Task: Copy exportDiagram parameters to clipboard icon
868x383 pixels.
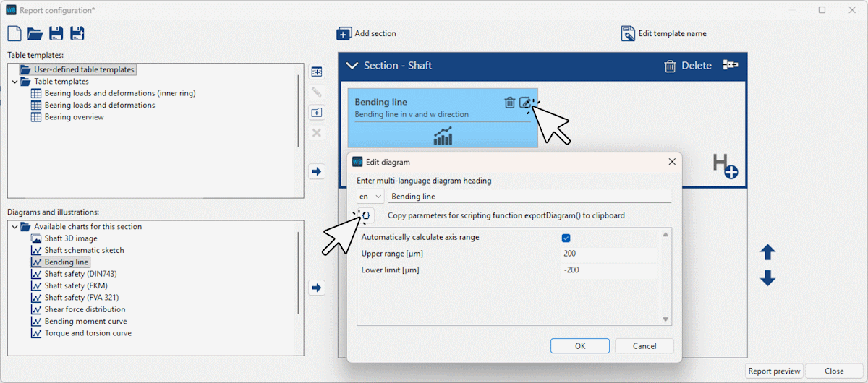Action: [x=367, y=215]
